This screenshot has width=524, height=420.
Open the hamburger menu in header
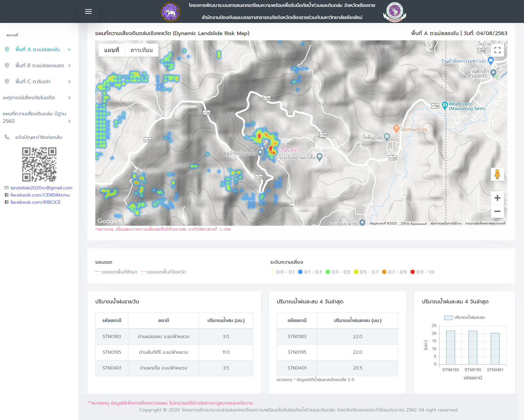click(88, 11)
